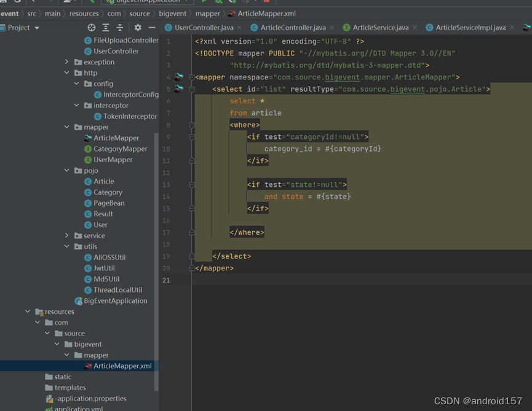Click 'resources' in the breadcrumb path
Image resolution: width=532 pixels, height=411 pixels.
(84, 14)
